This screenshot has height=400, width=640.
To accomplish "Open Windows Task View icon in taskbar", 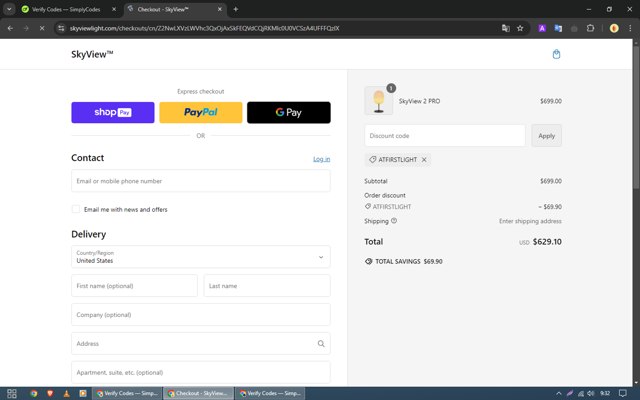I will [12, 393].
